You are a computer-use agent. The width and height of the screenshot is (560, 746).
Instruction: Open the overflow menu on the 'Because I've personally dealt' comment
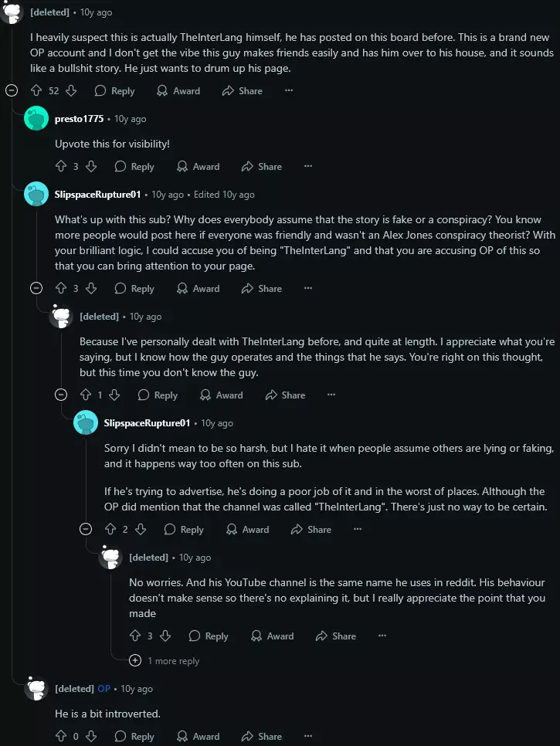coord(331,395)
